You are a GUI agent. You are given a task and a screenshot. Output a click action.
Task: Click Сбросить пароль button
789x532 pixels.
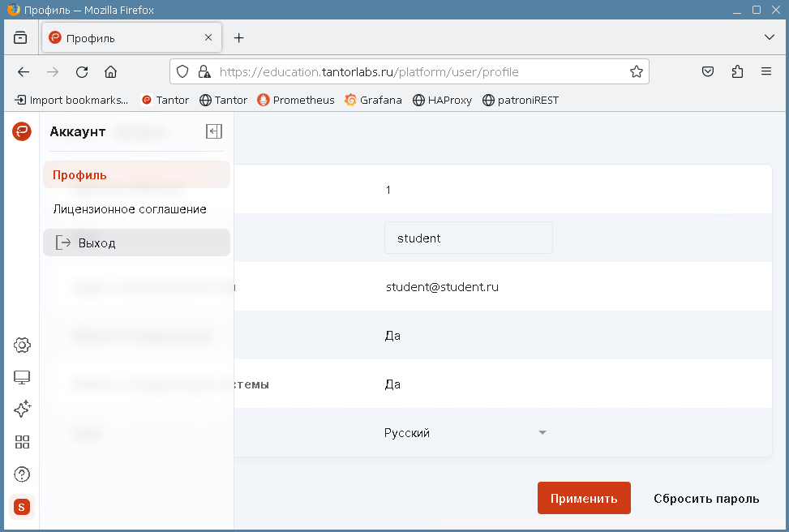[706, 499]
